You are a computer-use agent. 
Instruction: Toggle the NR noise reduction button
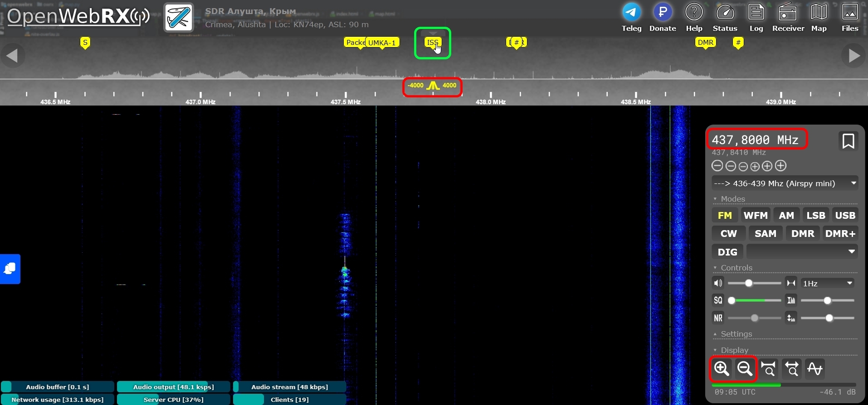click(718, 318)
